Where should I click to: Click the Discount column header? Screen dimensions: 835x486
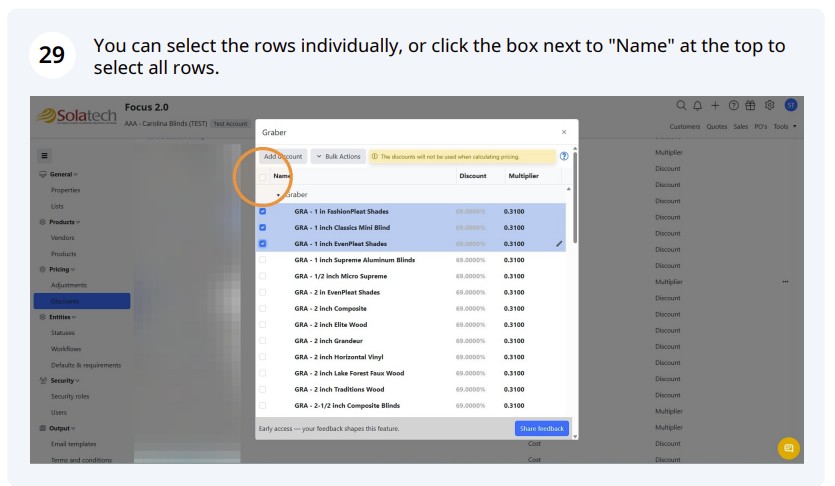pos(473,176)
